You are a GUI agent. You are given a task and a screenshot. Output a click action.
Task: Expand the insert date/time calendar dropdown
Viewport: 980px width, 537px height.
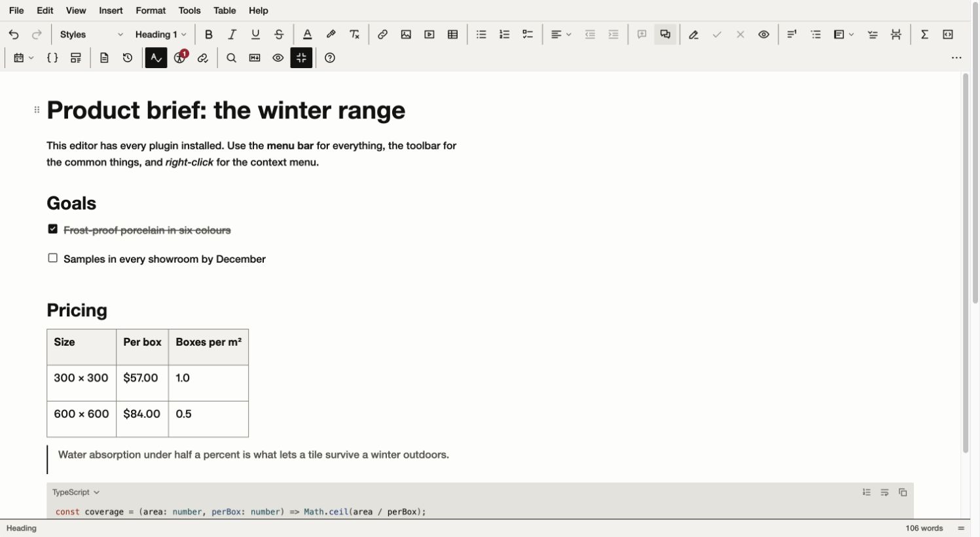tap(31, 58)
